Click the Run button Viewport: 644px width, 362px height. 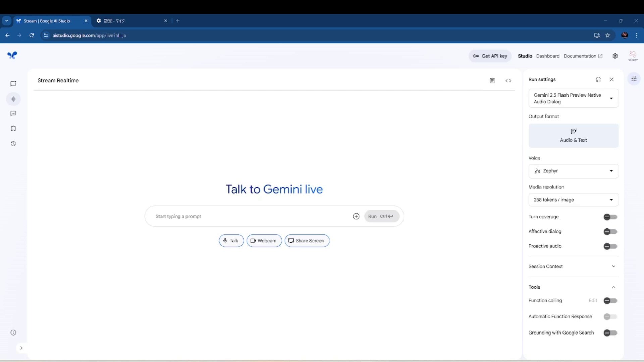[x=382, y=216]
